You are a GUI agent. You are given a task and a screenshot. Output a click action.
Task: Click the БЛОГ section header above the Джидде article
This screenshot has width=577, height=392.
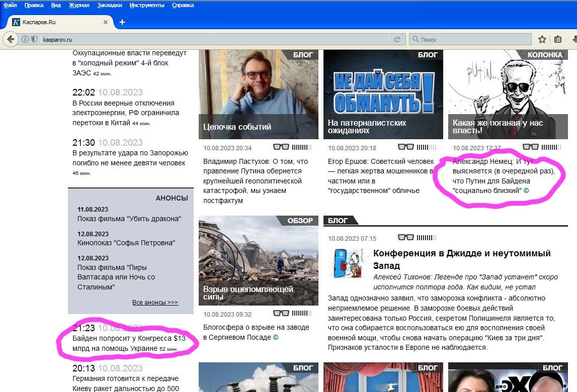click(338, 221)
